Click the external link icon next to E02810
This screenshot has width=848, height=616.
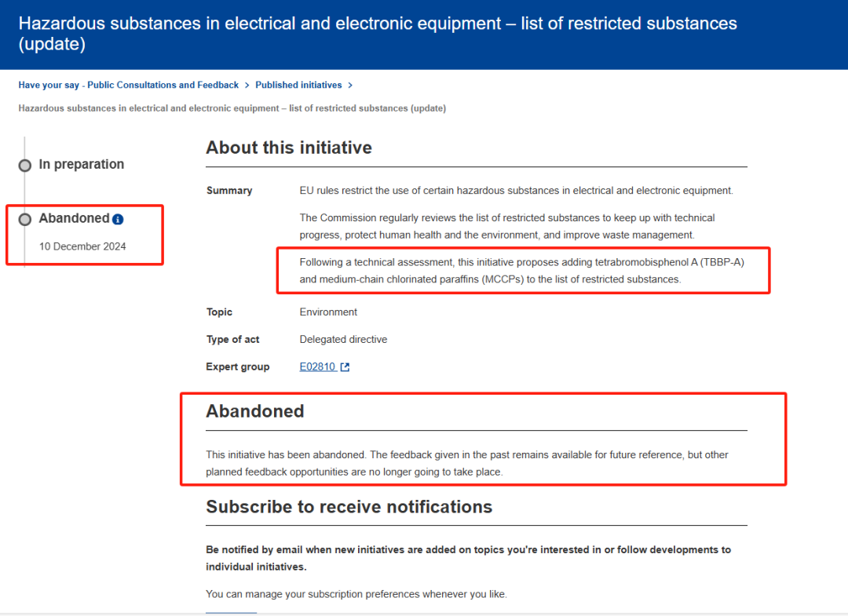(x=345, y=367)
